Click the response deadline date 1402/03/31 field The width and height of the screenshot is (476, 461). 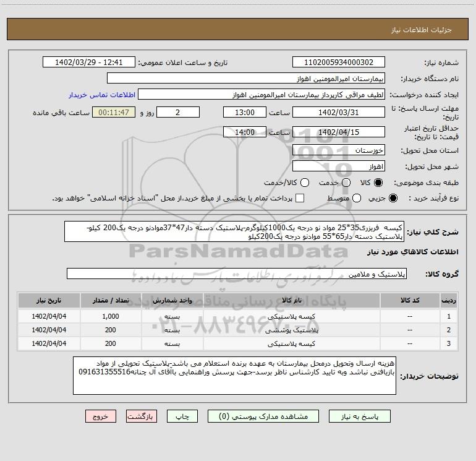[338, 113]
